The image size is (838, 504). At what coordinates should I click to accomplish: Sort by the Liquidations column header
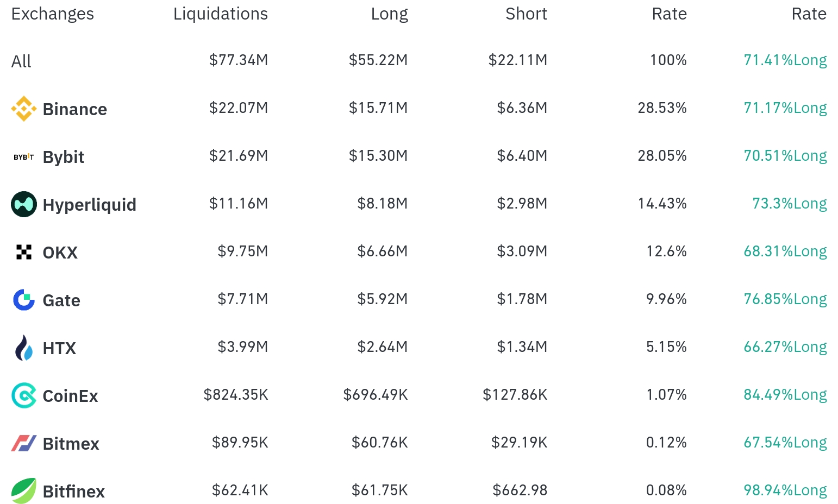point(221,14)
